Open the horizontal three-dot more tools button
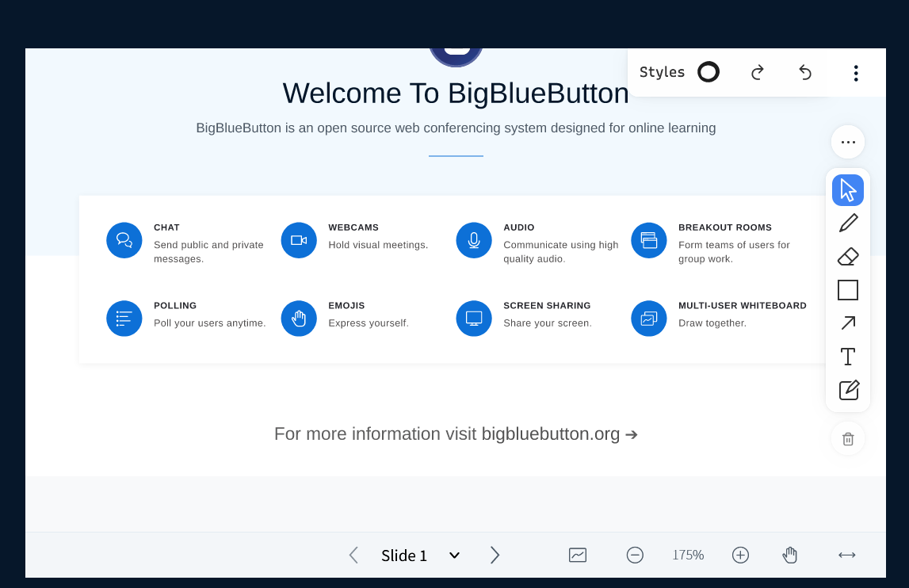 pos(847,142)
